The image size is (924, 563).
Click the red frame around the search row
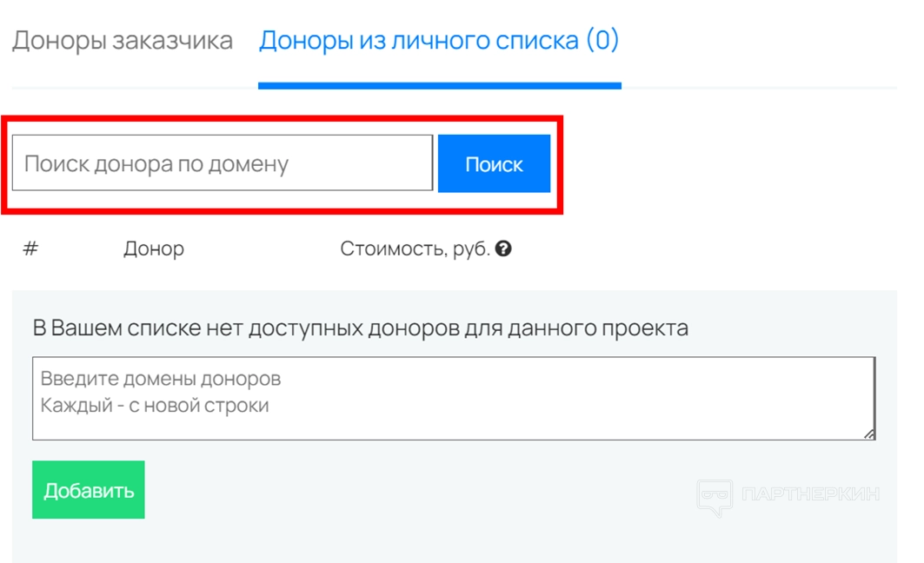click(x=283, y=117)
